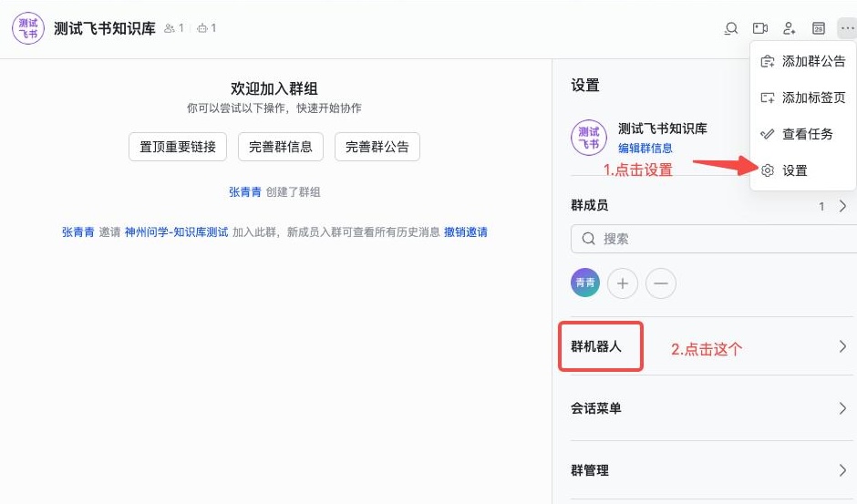Click the 测试飞书知识库 chat title

(105, 28)
